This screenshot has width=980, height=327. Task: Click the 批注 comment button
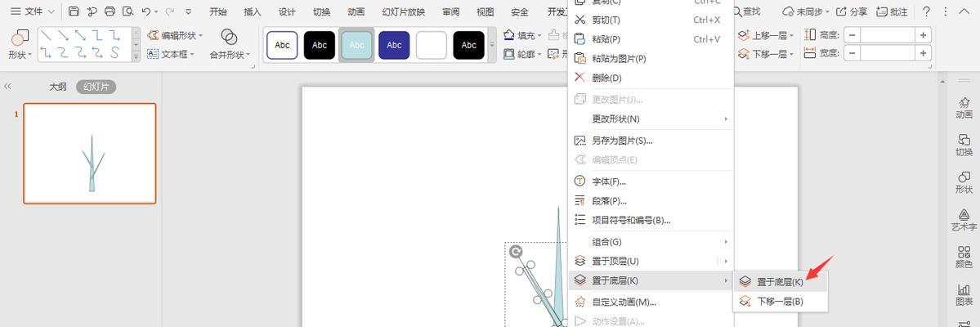[892, 11]
